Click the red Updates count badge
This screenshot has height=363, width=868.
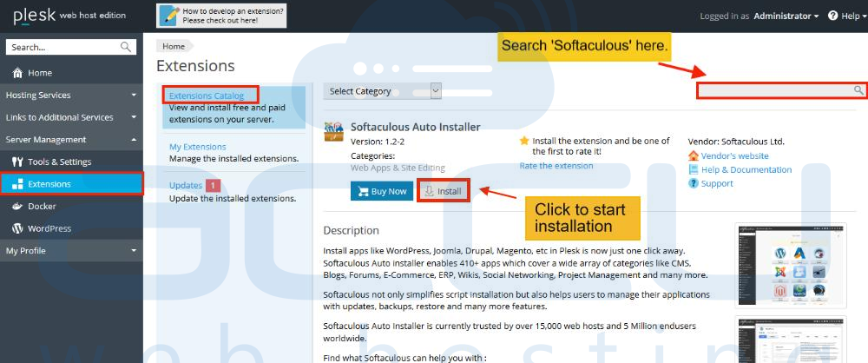(214, 186)
